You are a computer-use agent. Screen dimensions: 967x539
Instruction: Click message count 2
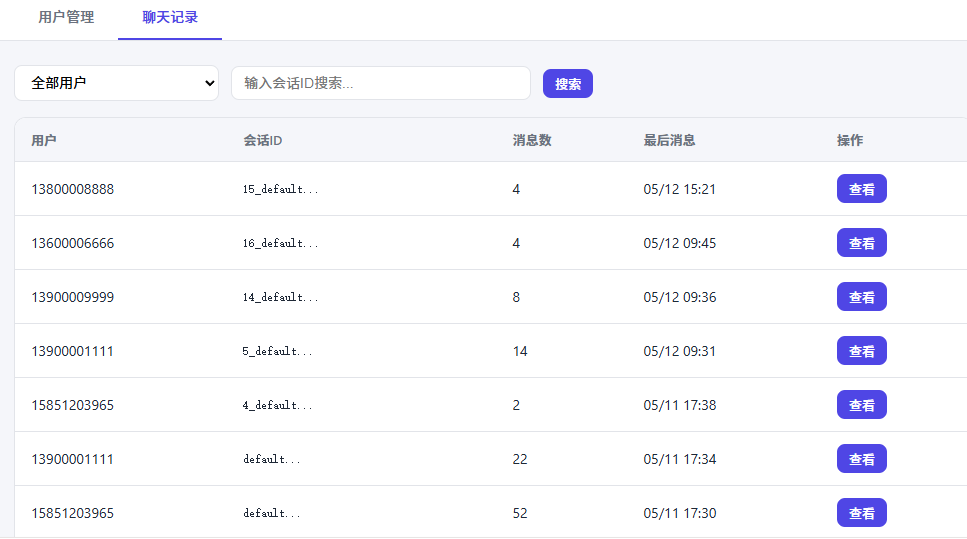516,405
